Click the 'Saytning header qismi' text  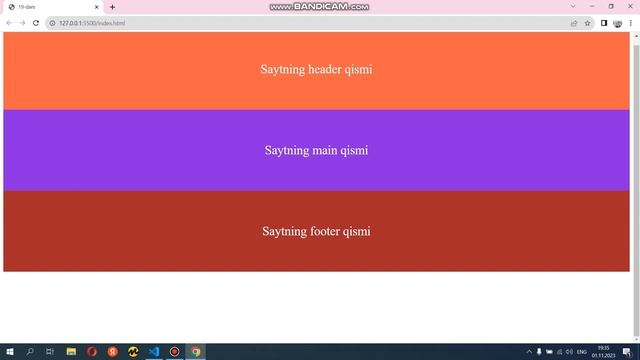point(316,69)
